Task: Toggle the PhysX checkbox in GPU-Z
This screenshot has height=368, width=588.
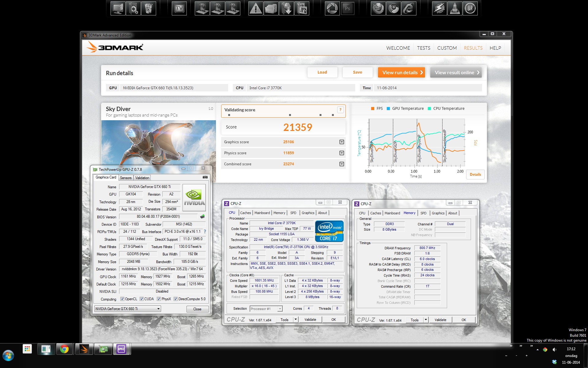Action: coord(159,299)
